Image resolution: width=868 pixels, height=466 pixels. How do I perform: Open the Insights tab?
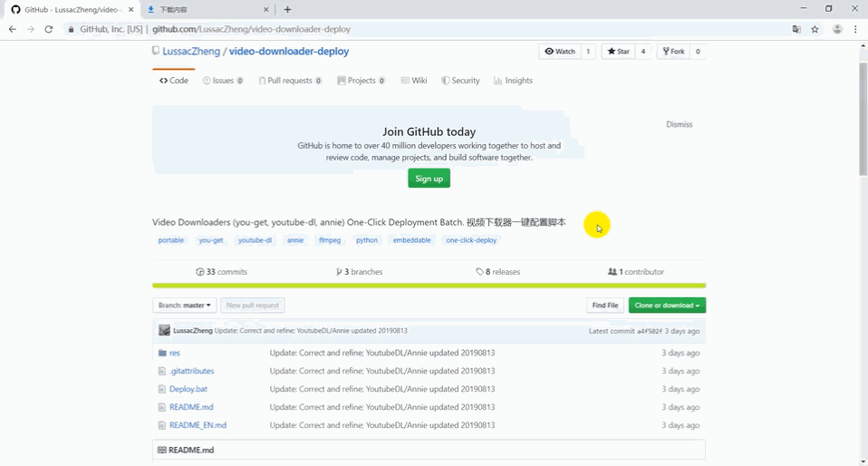click(x=513, y=81)
